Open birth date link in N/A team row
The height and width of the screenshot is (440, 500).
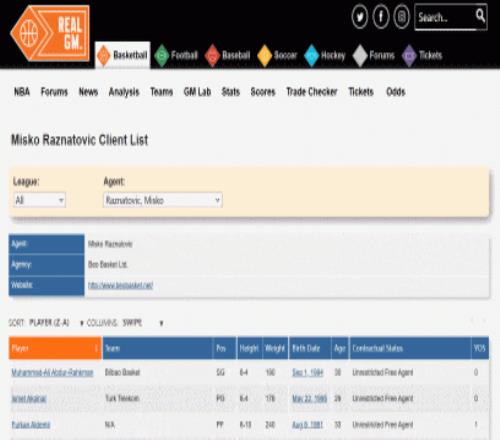[307, 424]
